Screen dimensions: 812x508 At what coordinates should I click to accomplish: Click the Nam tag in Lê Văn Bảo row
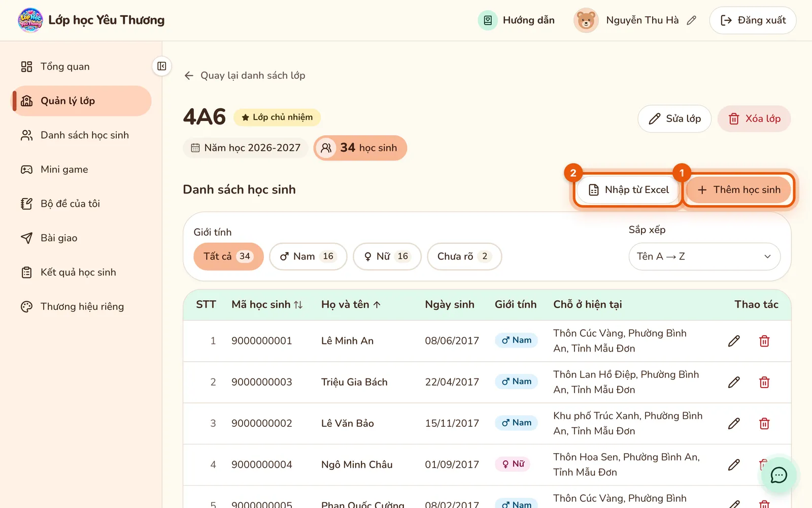click(516, 423)
